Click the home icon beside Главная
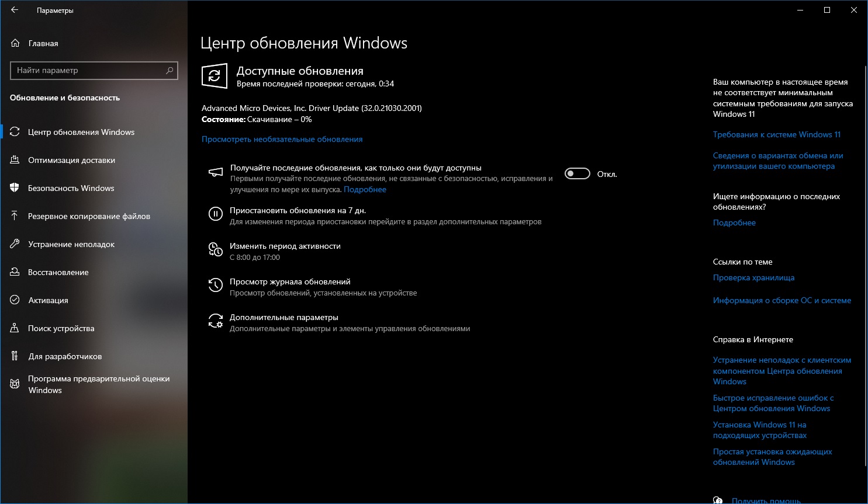Screen dimensions: 868x504 click(15, 43)
